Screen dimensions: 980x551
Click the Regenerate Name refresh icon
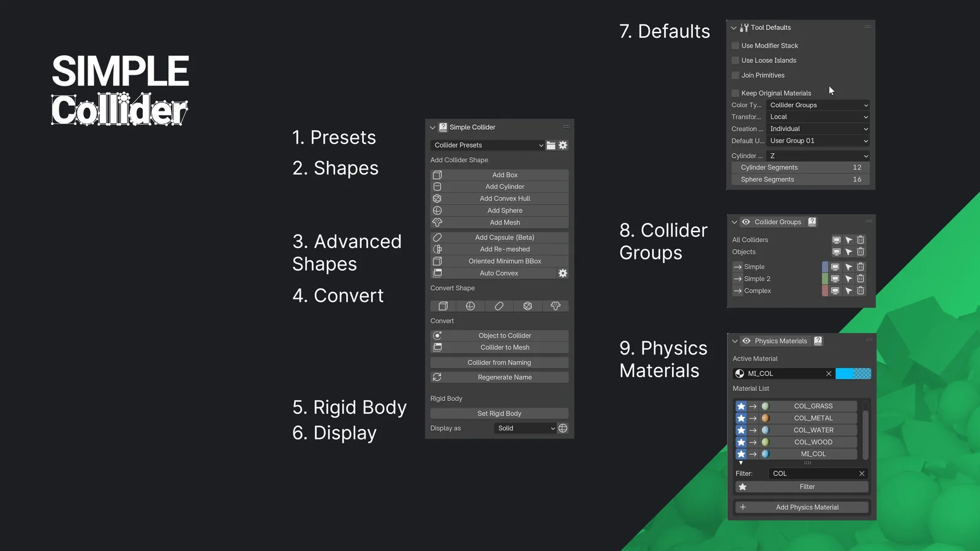click(x=436, y=377)
